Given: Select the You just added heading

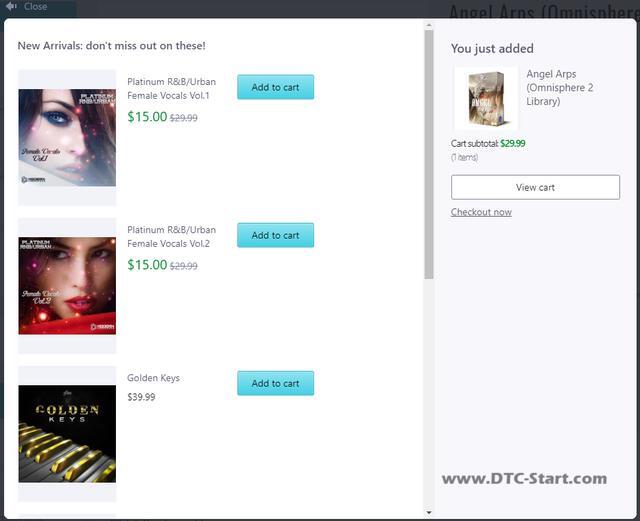Looking at the screenshot, I should [x=492, y=49].
